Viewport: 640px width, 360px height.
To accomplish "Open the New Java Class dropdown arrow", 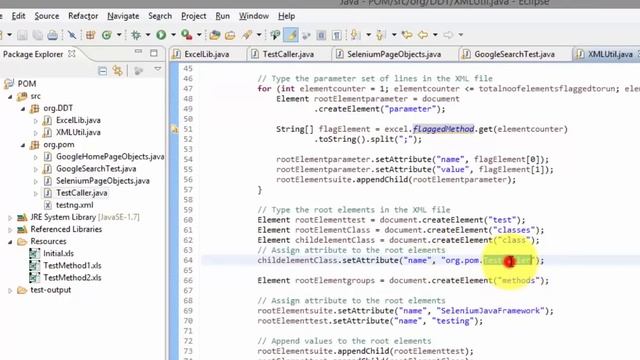I will (x=119, y=35).
